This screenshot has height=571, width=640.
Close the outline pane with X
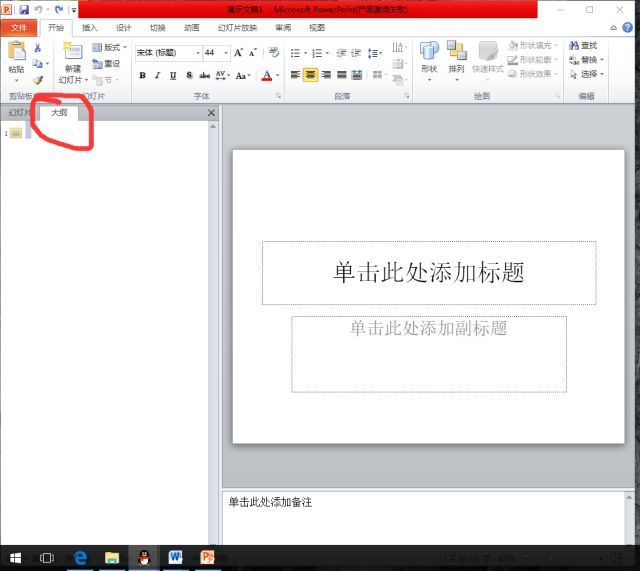pos(211,113)
